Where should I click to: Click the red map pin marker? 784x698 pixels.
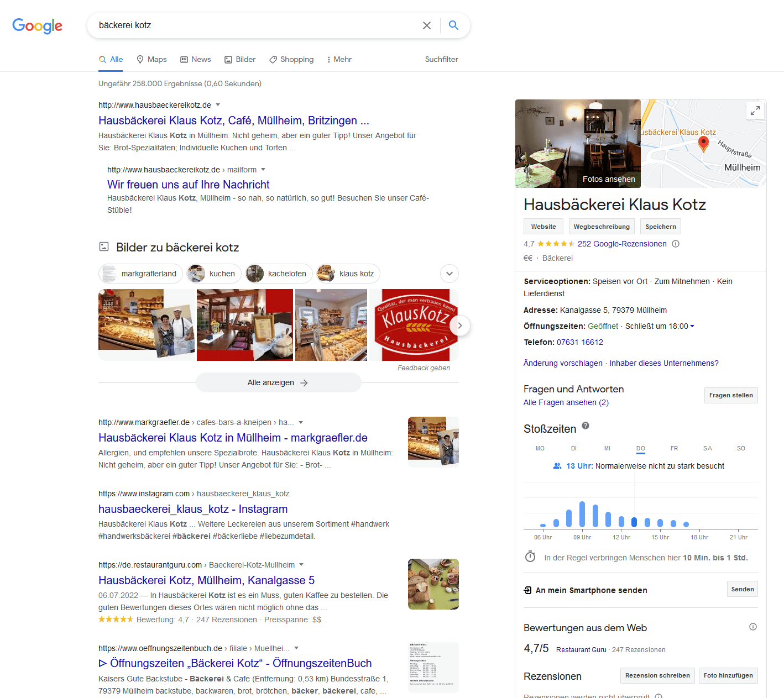pyautogui.click(x=703, y=144)
